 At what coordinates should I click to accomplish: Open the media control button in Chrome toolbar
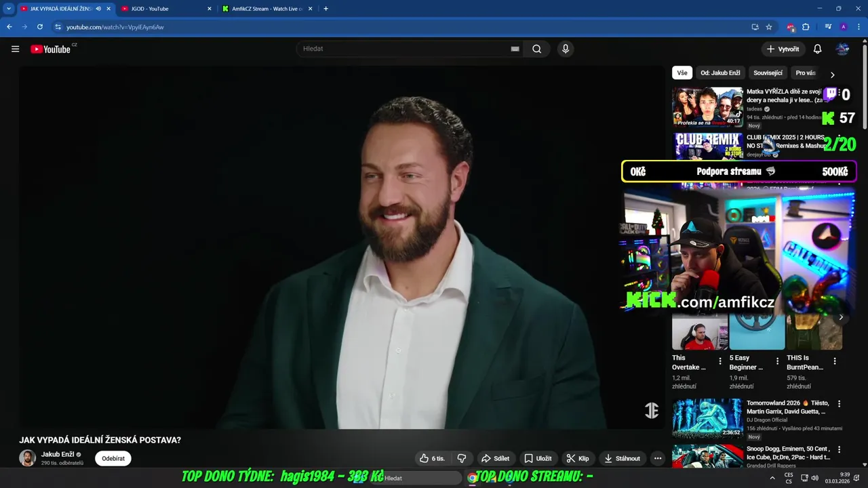pyautogui.click(x=828, y=27)
